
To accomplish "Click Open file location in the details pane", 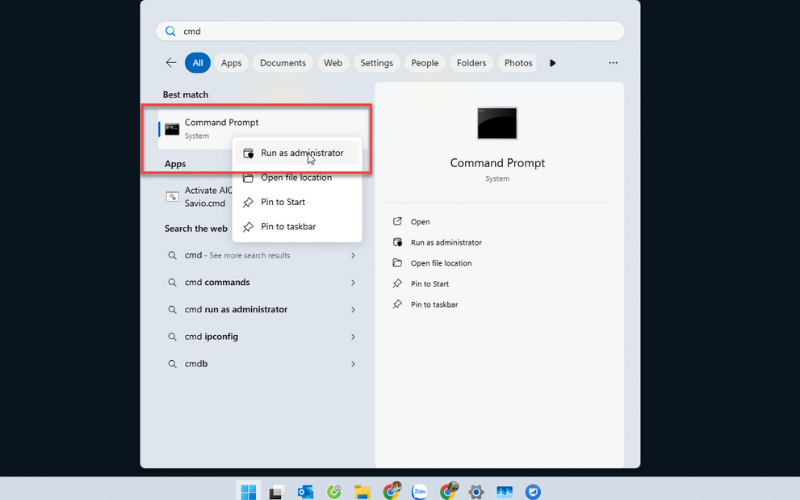I will [x=441, y=263].
